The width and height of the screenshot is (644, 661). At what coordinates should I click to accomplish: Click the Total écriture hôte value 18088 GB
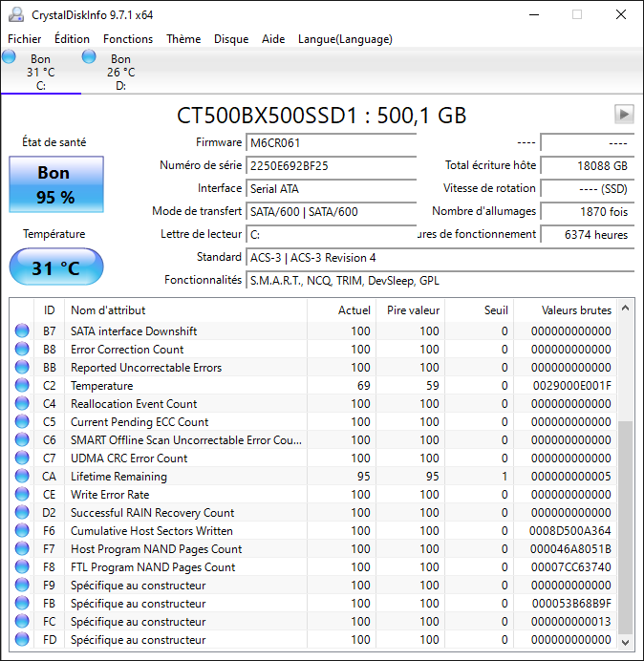[587, 165]
